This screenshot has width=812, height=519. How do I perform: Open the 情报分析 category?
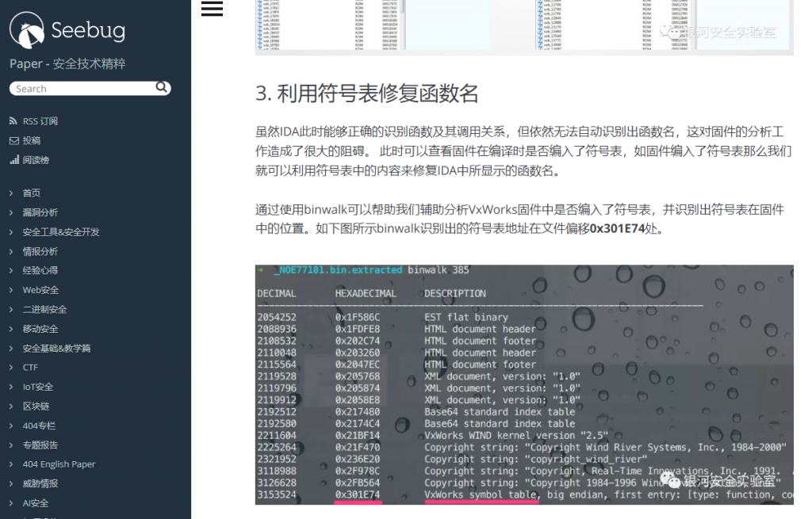40,251
